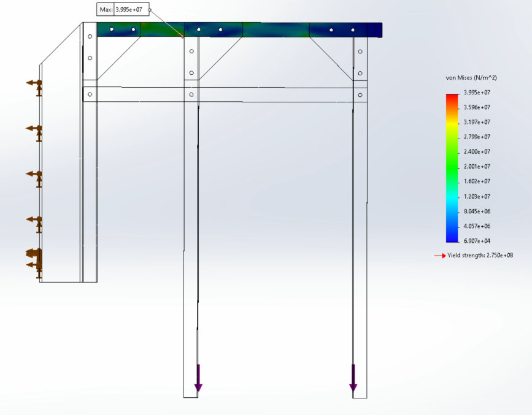Click the max stress leader point on beam
532x415 pixels.
[x=183, y=37]
